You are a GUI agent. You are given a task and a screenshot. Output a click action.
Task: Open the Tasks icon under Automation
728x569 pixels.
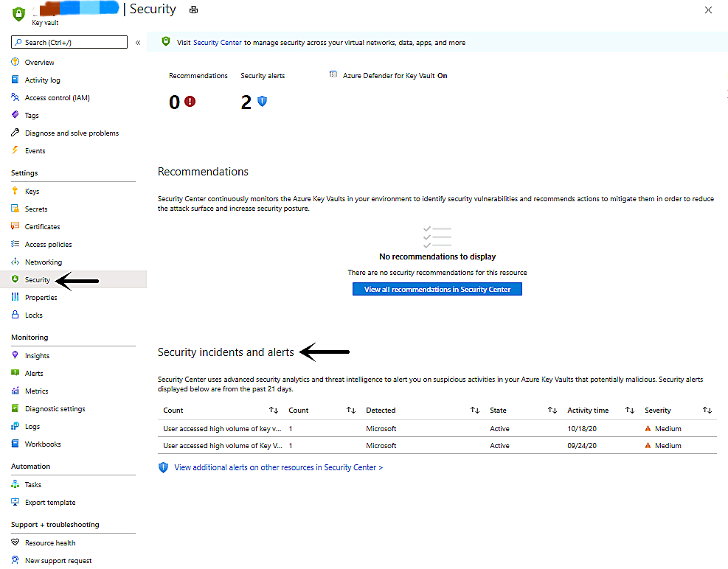(x=15, y=484)
